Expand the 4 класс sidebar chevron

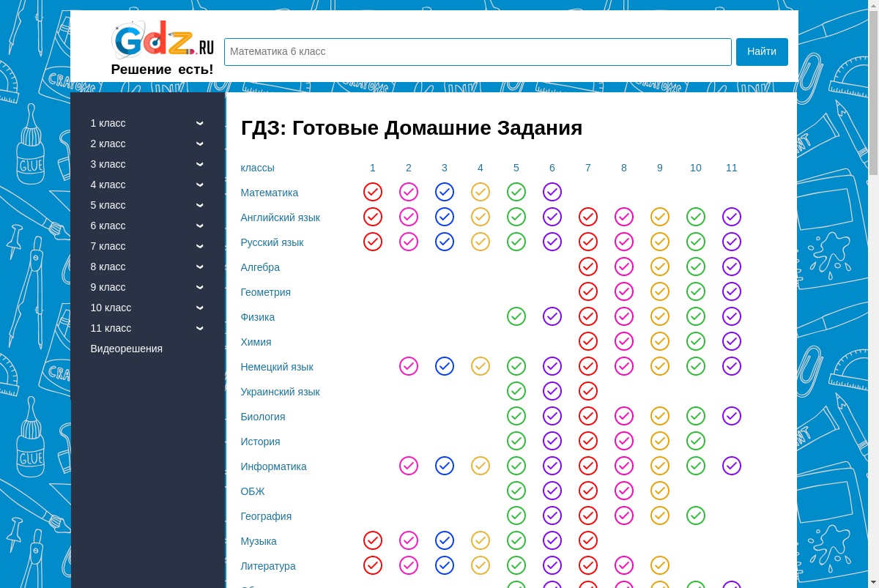(x=200, y=185)
